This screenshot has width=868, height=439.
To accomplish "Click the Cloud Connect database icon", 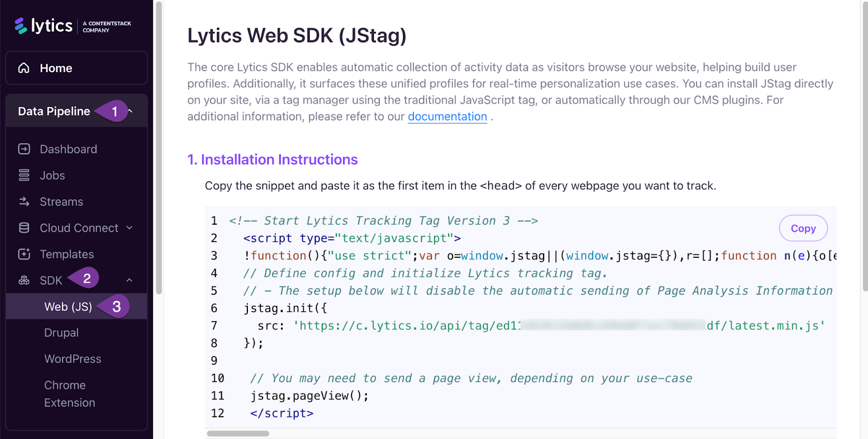I will (24, 228).
